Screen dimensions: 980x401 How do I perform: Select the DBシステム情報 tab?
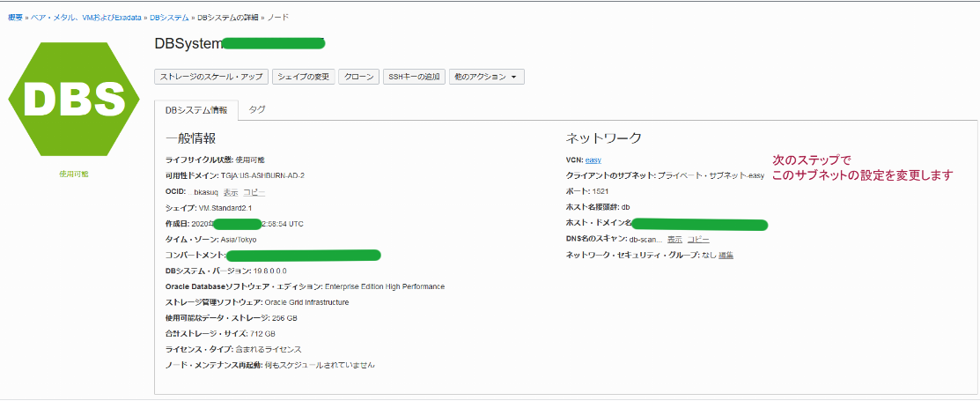click(x=196, y=109)
